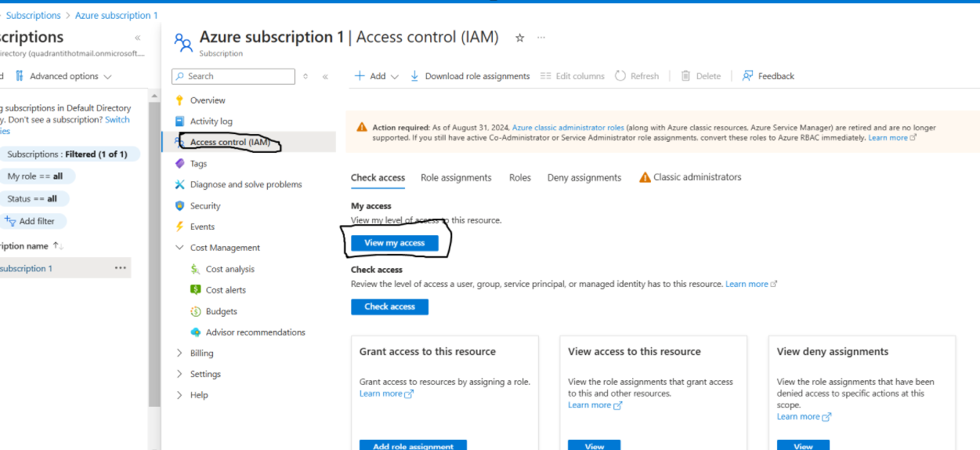
Task: Expand the Billing section
Action: (x=179, y=354)
